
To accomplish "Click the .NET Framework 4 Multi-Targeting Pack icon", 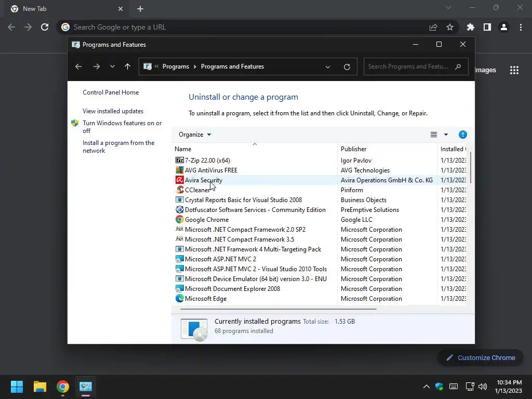I will tap(179, 249).
